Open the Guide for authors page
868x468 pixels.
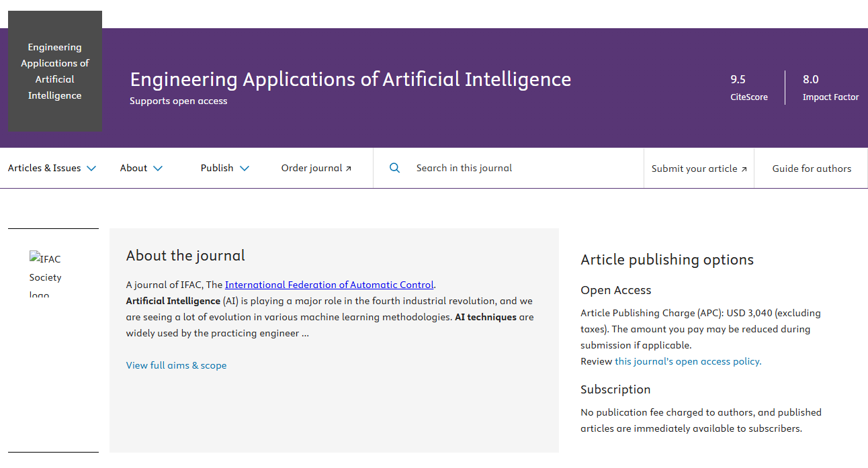tap(812, 169)
